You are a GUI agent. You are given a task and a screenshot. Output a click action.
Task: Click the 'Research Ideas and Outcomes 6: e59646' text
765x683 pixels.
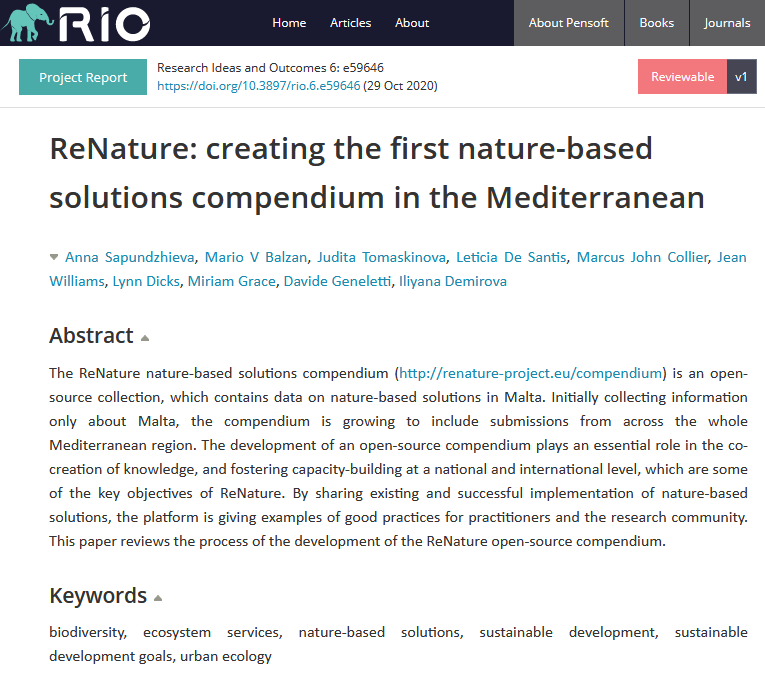270,68
